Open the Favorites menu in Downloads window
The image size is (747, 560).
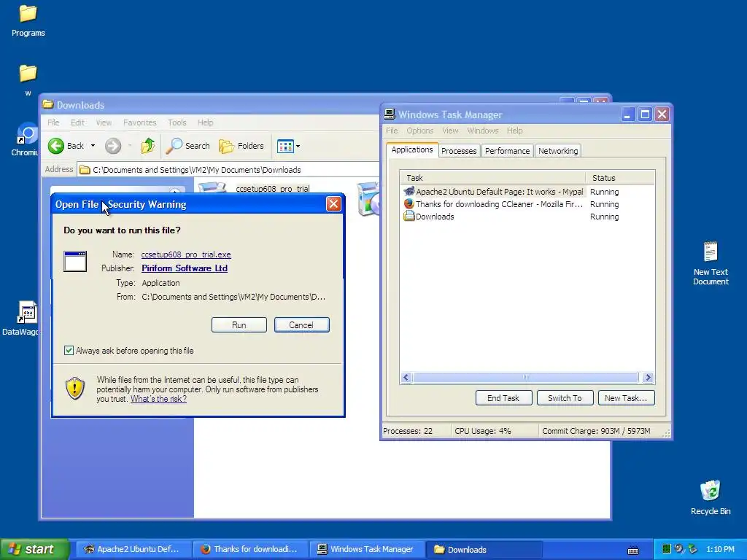click(x=139, y=122)
